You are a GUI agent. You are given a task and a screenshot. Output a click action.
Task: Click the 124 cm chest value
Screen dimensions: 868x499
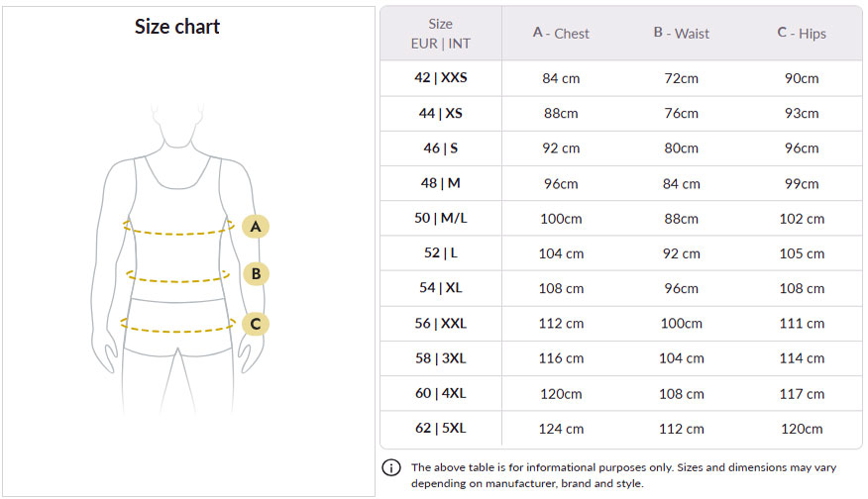point(561,429)
